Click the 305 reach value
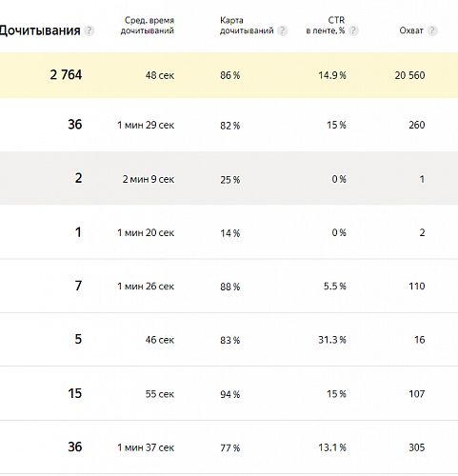The image size is (458, 476). coord(417,447)
